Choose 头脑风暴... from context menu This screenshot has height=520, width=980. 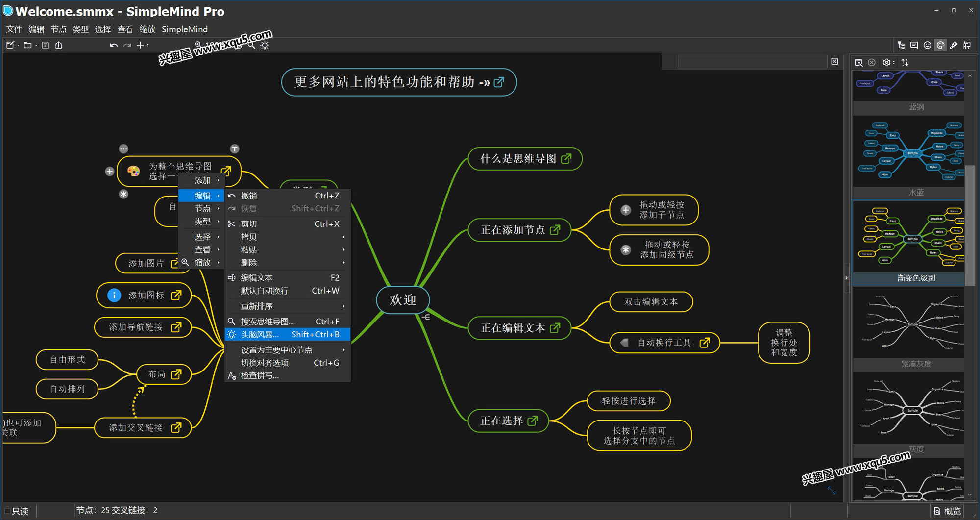pos(287,334)
